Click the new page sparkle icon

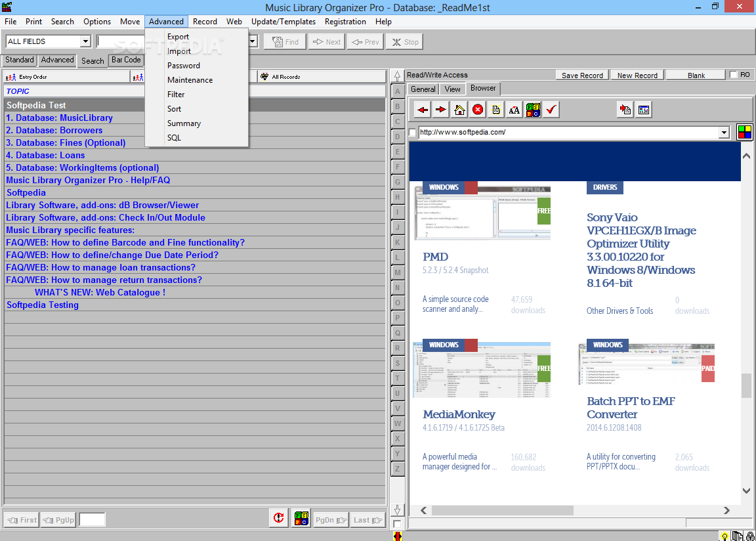496,110
